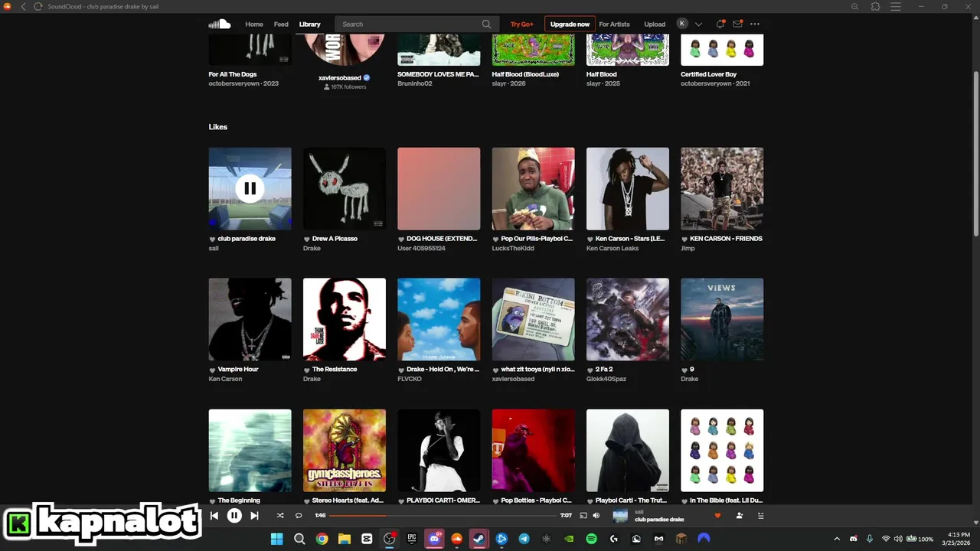
Task: Toggle the heart beside 2 Fa 2
Action: (x=590, y=370)
